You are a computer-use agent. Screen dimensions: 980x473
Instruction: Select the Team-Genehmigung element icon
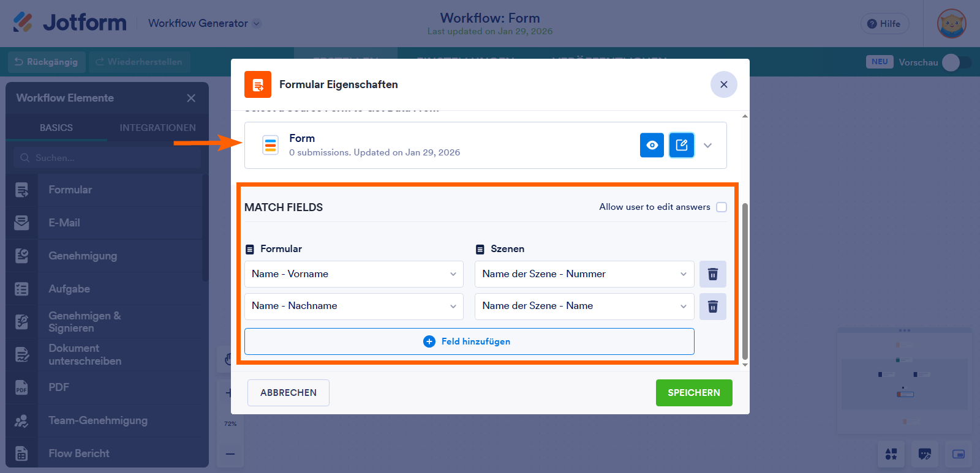21,420
